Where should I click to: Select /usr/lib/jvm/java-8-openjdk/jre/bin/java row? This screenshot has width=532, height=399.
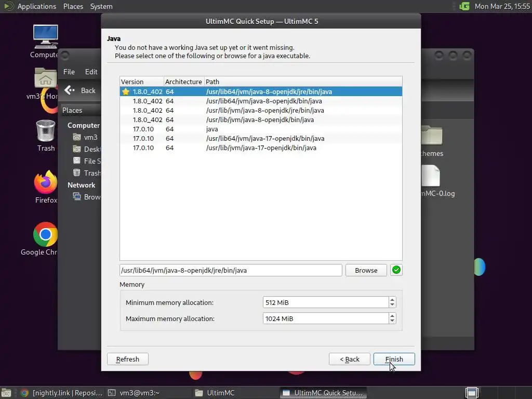(261, 110)
